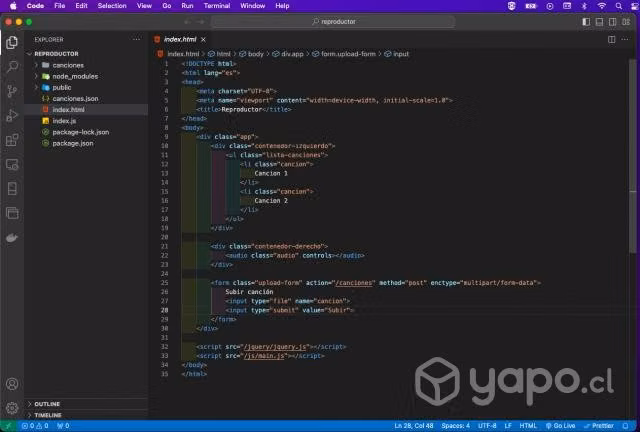Image resolution: width=640 pixels, height=432 pixels.
Task: Open the Customize Layout icon
Action: [626, 22]
